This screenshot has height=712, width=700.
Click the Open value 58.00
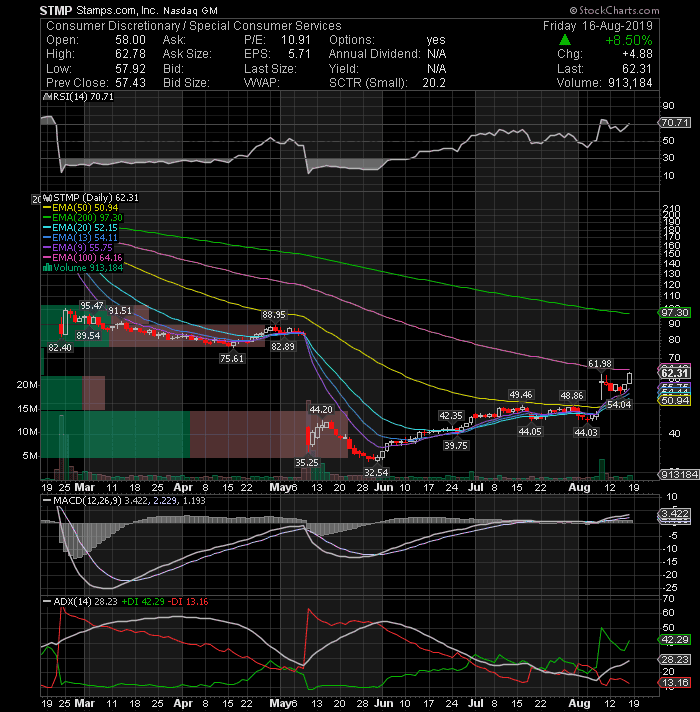[130, 40]
